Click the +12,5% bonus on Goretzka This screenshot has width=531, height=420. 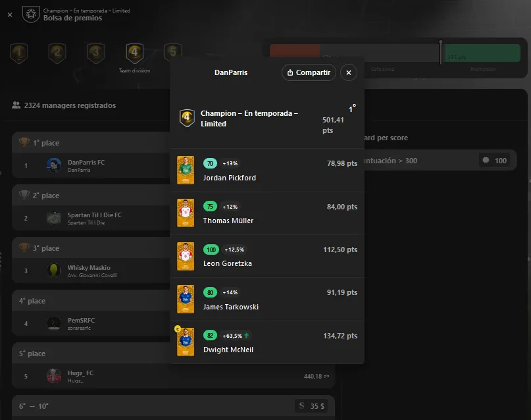pos(234,249)
